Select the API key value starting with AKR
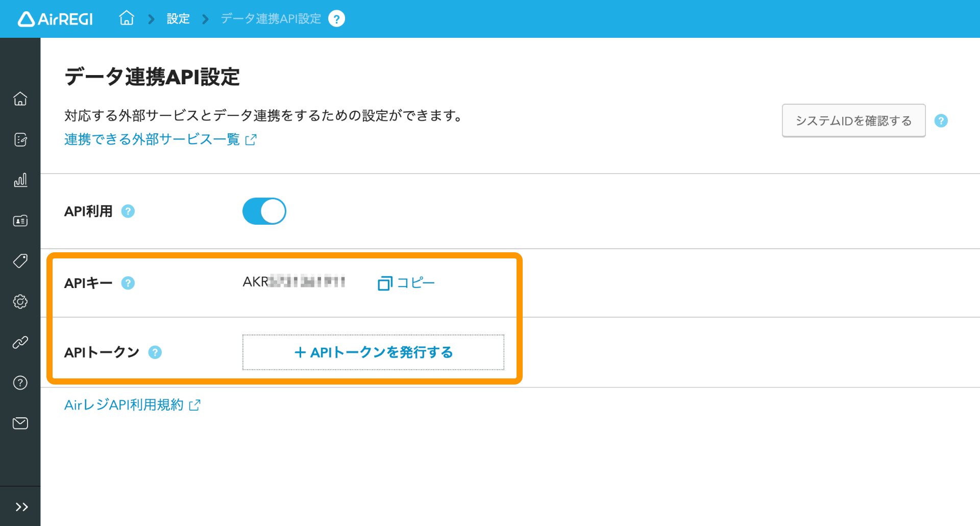The height and width of the screenshot is (526, 980). 294,282
